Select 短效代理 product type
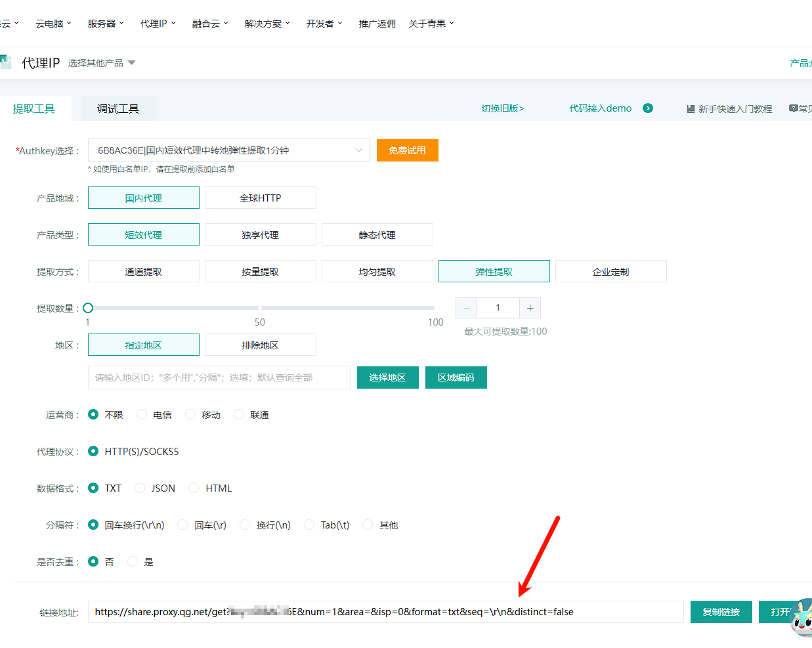The image size is (812, 648). 144,234
